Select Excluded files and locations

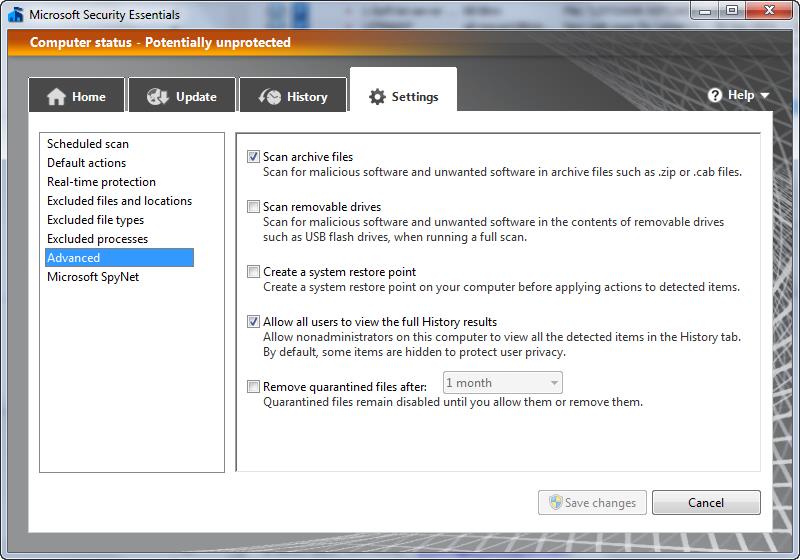[x=119, y=201]
